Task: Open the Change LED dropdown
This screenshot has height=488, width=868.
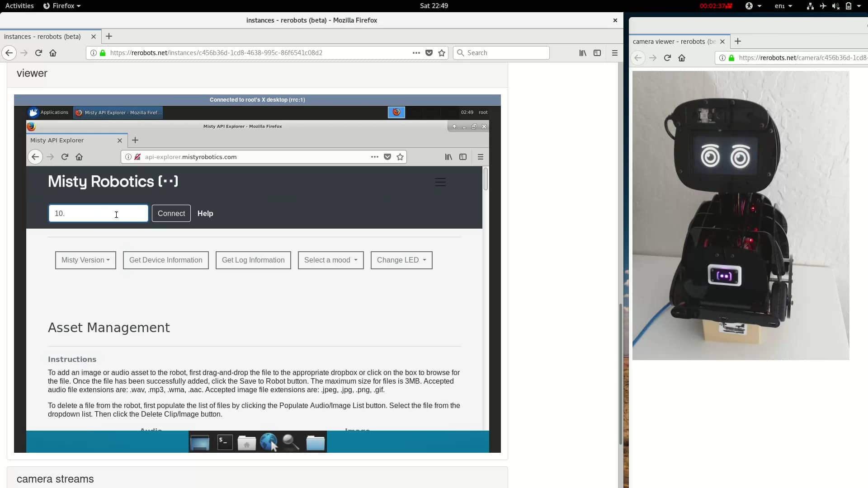Action: click(x=401, y=260)
